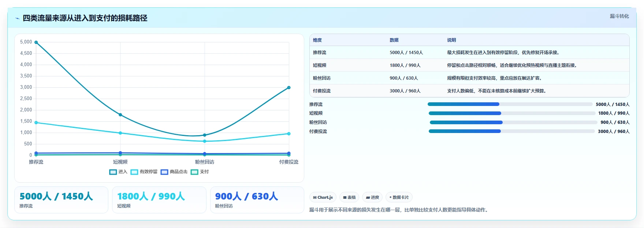Viewport: 644px width, 228px height.
Task: Click the 5000人 / 1450人 value beside 推荐流 progress bar
Action: click(x=613, y=104)
